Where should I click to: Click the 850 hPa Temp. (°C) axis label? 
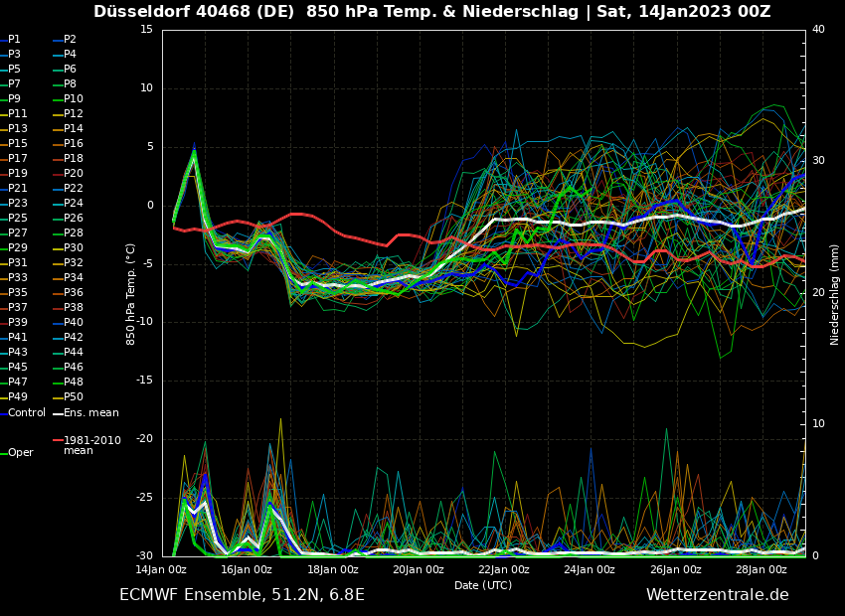click(131, 293)
